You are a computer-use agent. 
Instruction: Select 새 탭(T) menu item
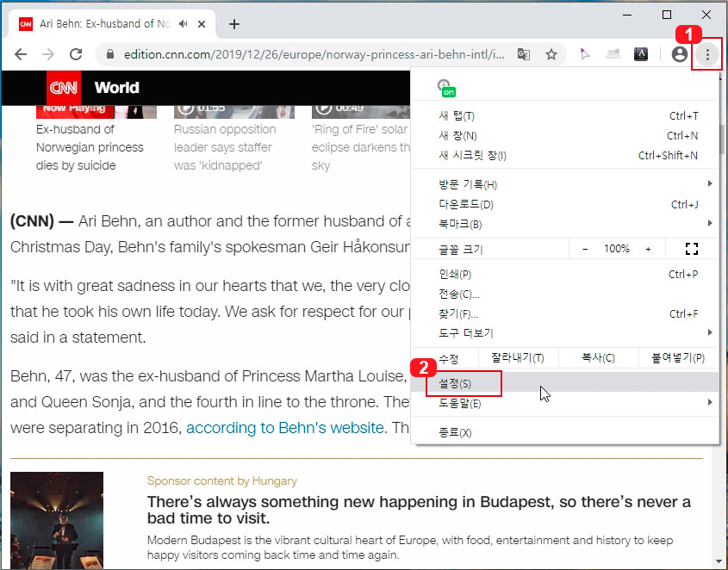pos(565,116)
